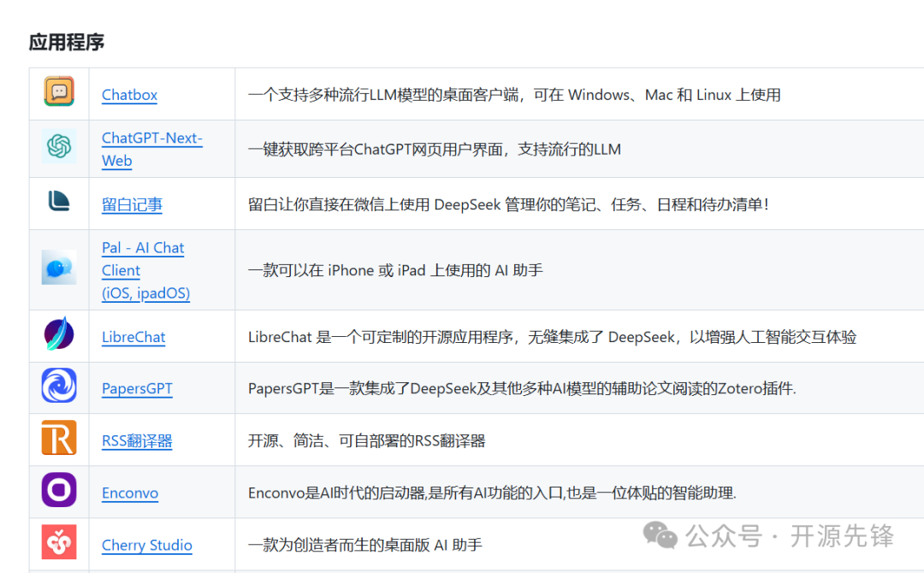Click the text 一款为创造者而生的桌面版 AI 助手

click(364, 546)
